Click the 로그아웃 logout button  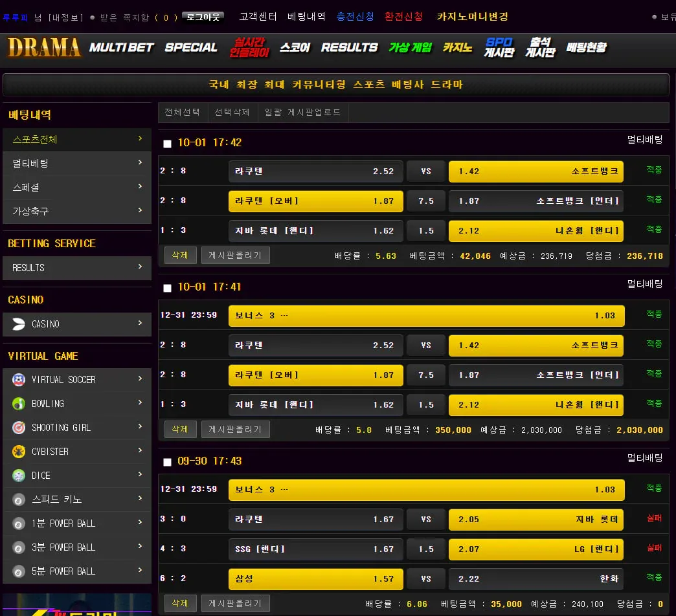(203, 17)
